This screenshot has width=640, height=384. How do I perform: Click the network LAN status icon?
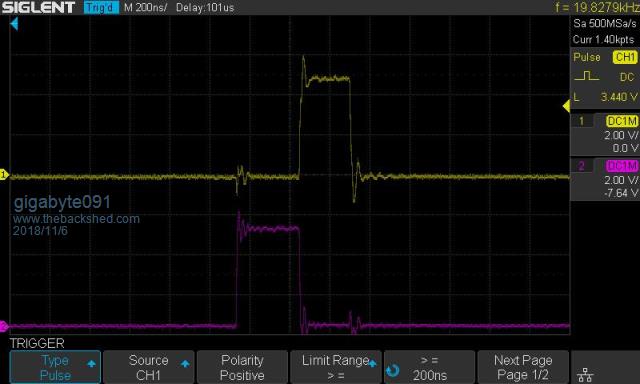pyautogui.click(x=585, y=374)
